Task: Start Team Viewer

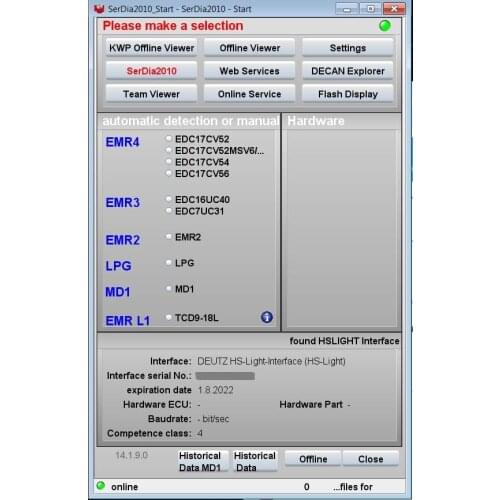Action: coord(151,94)
